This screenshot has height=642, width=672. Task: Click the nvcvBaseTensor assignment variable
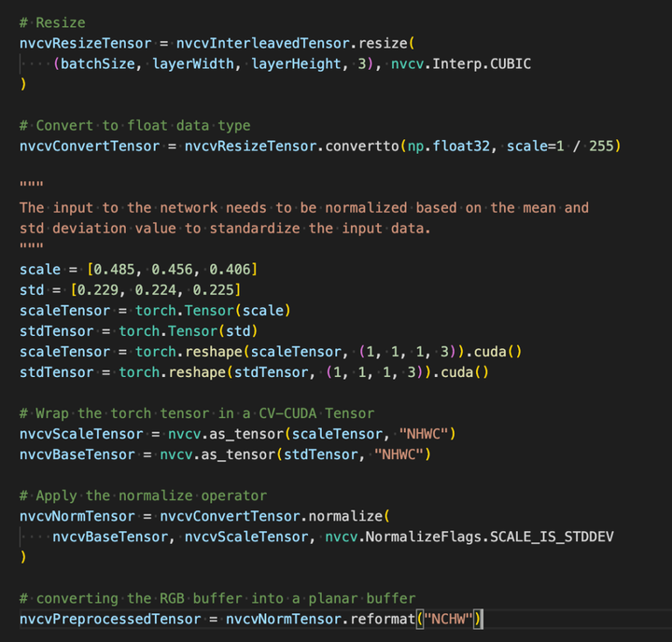(77, 454)
